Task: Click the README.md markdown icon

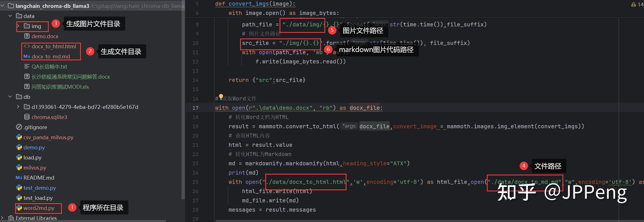Action: (x=19, y=177)
